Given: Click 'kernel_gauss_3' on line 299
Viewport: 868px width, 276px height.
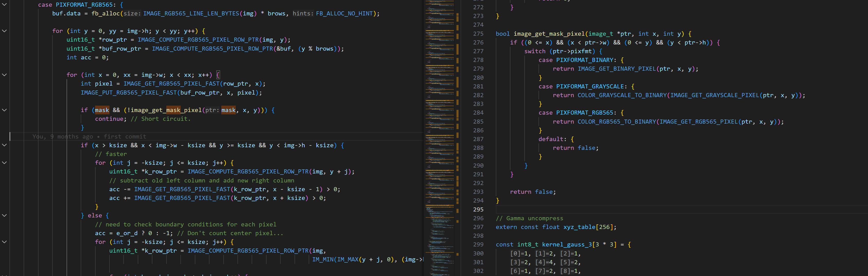Looking at the screenshot, I should click(567, 245).
